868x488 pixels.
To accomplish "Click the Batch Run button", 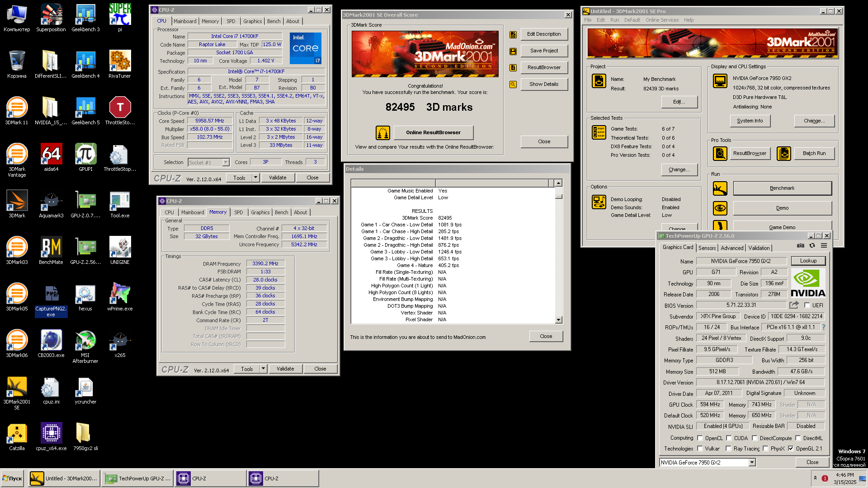I will (x=814, y=154).
